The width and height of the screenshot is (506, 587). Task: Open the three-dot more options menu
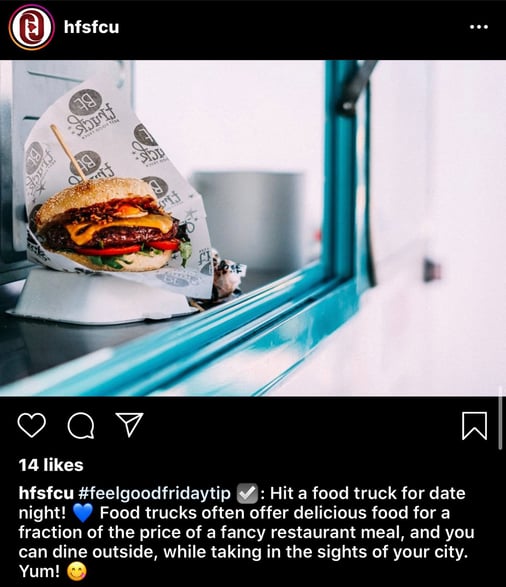click(x=479, y=27)
